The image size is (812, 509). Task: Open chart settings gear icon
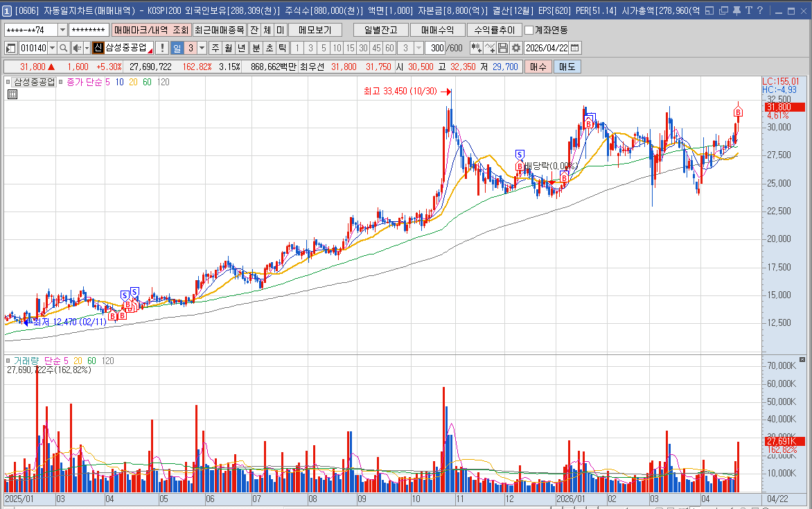pos(516,48)
